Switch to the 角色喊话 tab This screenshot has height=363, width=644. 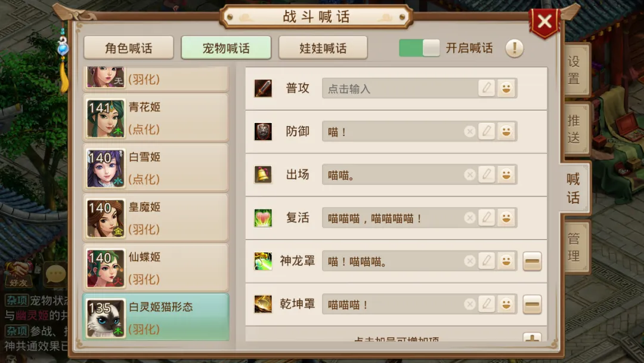[x=129, y=48]
